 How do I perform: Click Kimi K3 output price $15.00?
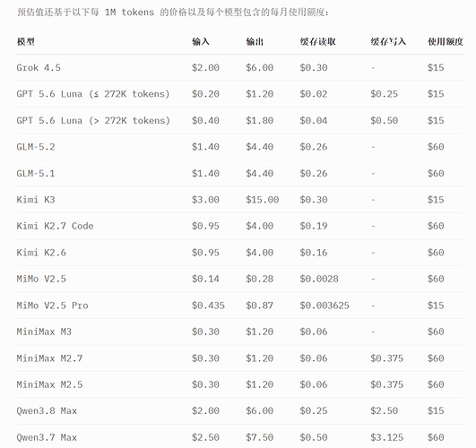click(x=263, y=200)
